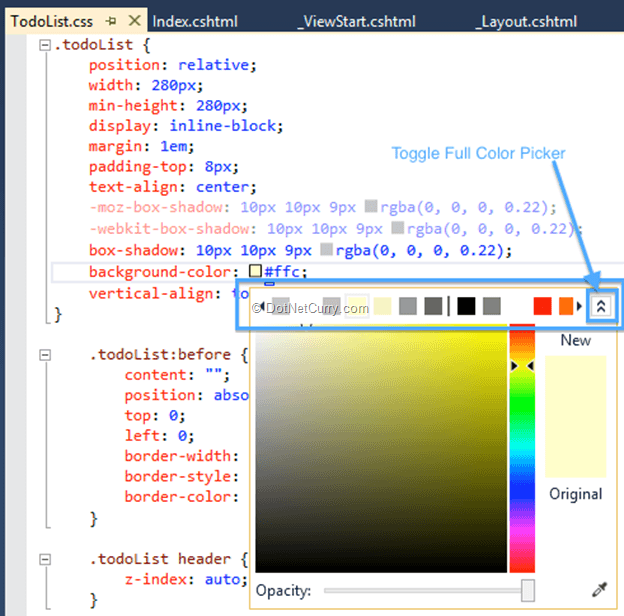Open the _ViewStart.cshtml tab

click(357, 21)
